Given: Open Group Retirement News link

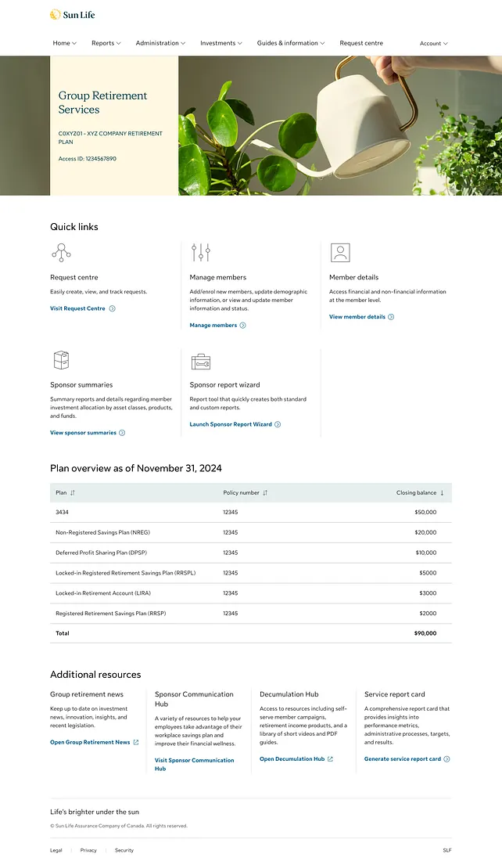Looking at the screenshot, I should tap(90, 742).
